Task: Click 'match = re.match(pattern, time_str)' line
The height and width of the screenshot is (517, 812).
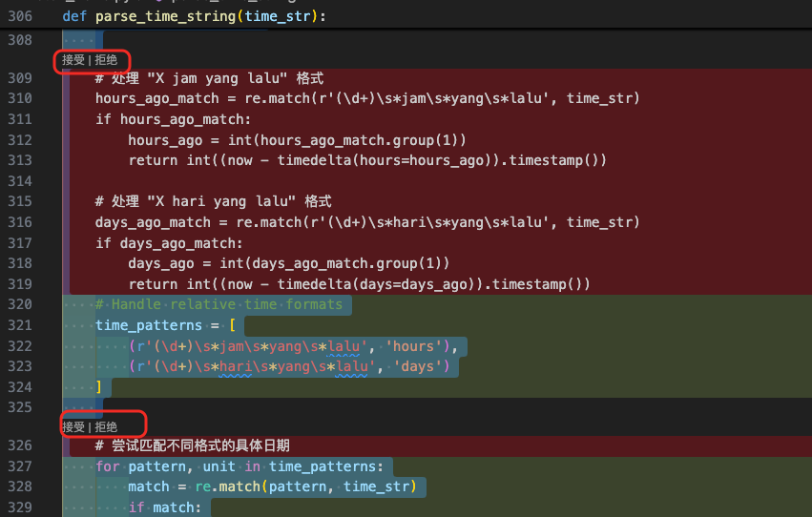Action: [x=272, y=486]
